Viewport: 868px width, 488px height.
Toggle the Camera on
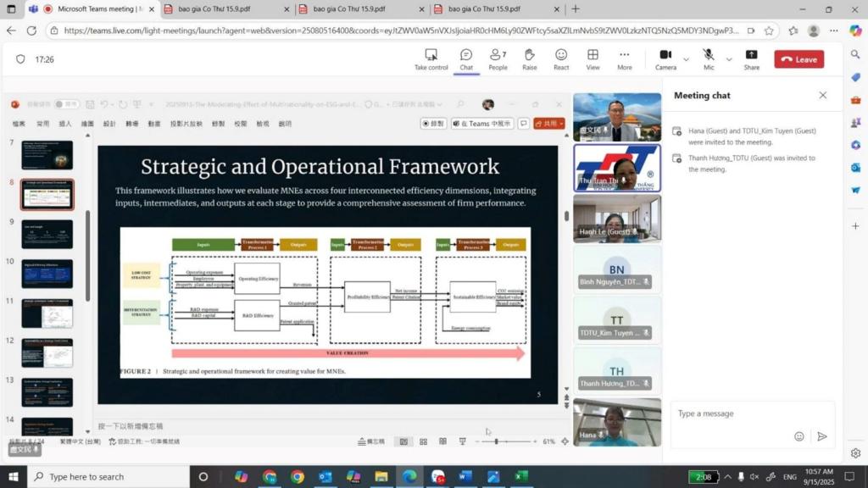point(665,59)
